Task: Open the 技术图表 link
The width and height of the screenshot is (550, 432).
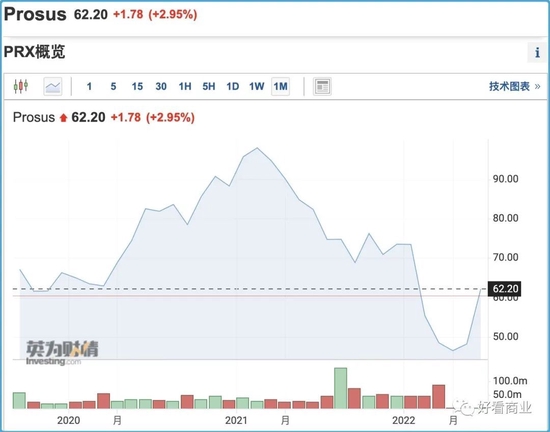Action: 515,86
